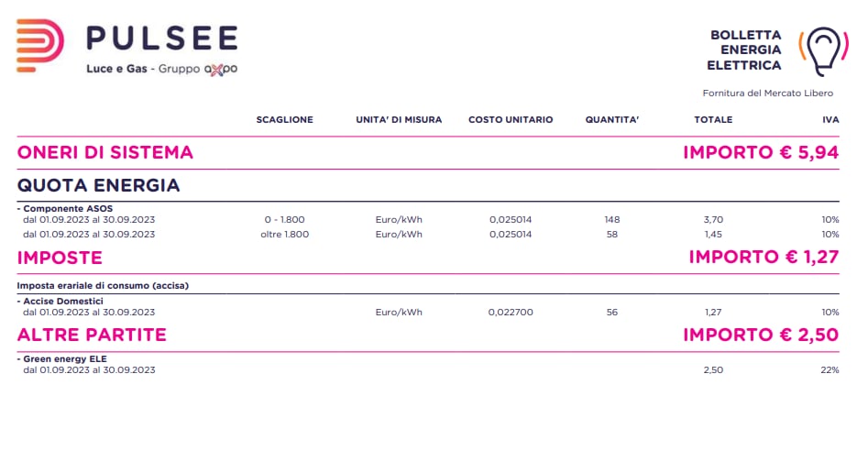
Task: Select the PULSEE wordmark
Action: coord(162,38)
